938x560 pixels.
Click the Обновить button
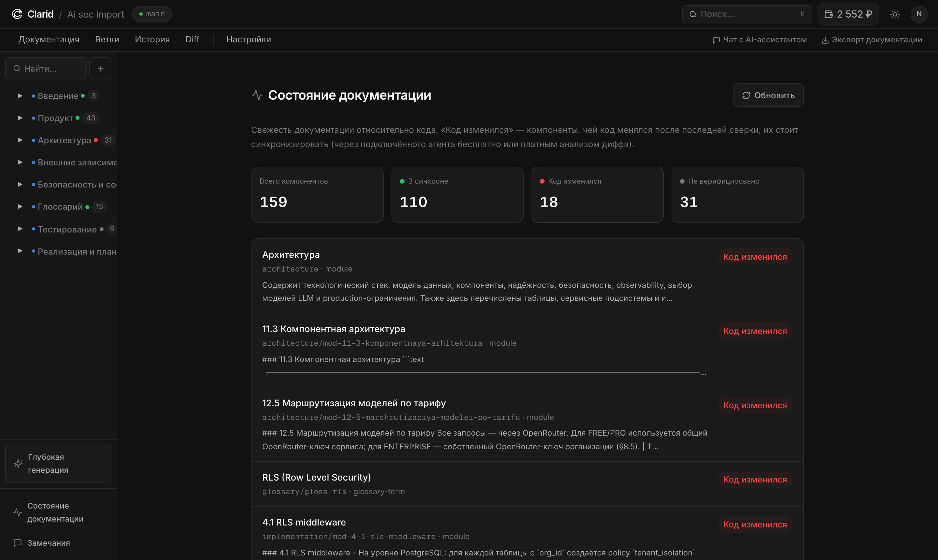pyautogui.click(x=768, y=95)
